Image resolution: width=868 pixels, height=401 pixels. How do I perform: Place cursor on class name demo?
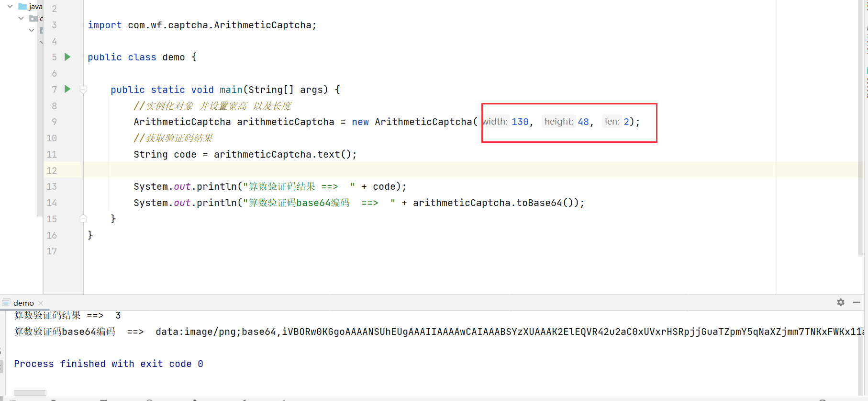(x=174, y=57)
